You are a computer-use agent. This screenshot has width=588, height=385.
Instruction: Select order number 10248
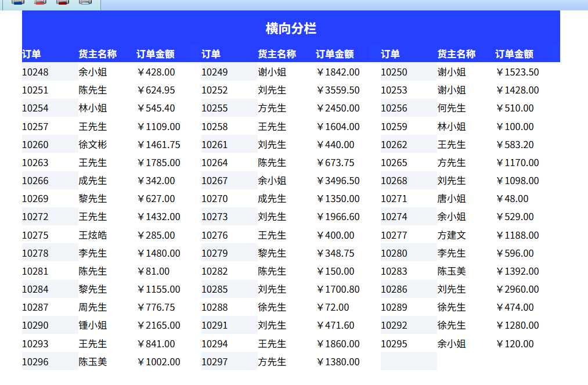[x=35, y=72]
